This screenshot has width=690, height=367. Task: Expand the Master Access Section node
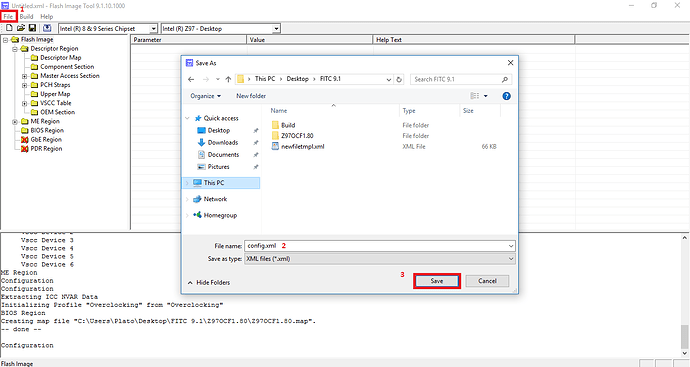pyautogui.click(x=25, y=76)
